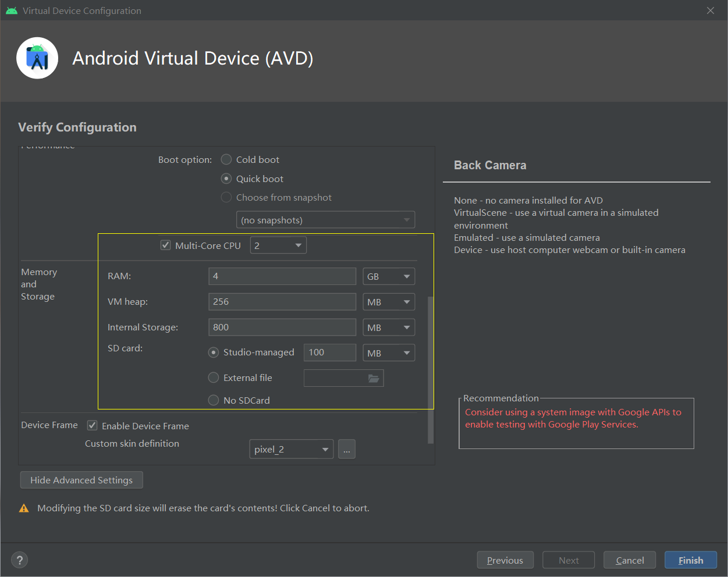Click the Memory and Storage label
728x577 pixels.
(x=39, y=284)
